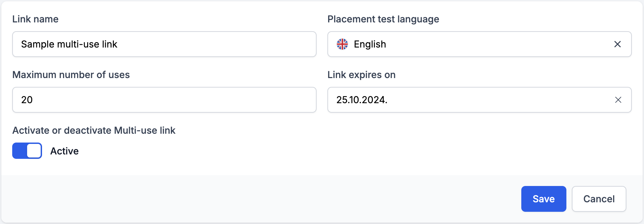The height and width of the screenshot is (224, 644).
Task: Focus the Maximum number of uses field
Action: (x=164, y=100)
